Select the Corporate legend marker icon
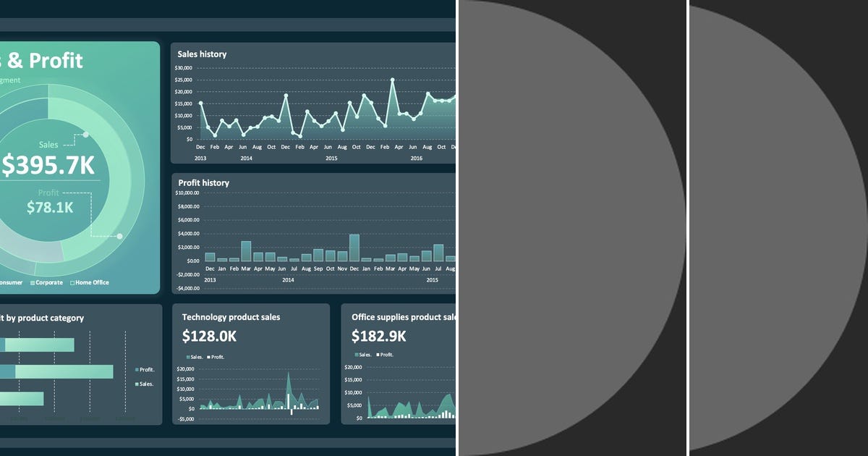Image resolution: width=868 pixels, height=456 pixels. click(x=32, y=282)
